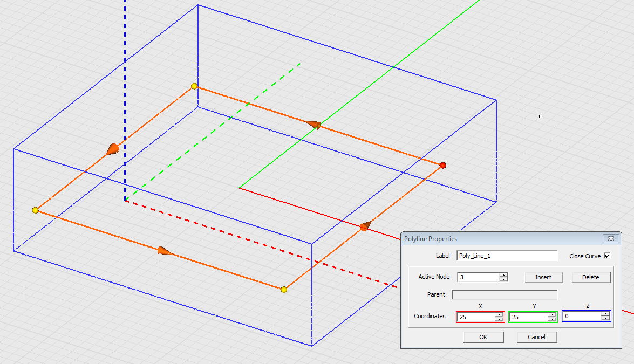Click the Label field containing Poly_Line_1
This screenshot has width=634, height=364.
tap(506, 256)
